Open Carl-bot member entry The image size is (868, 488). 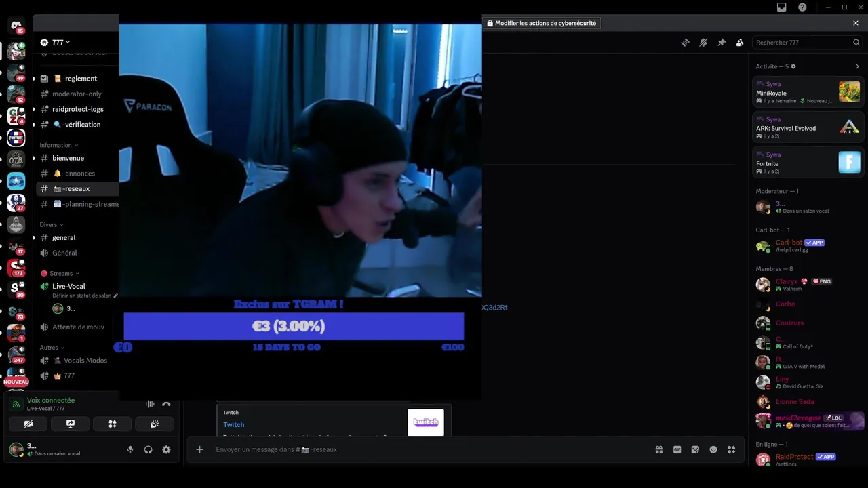pos(808,246)
